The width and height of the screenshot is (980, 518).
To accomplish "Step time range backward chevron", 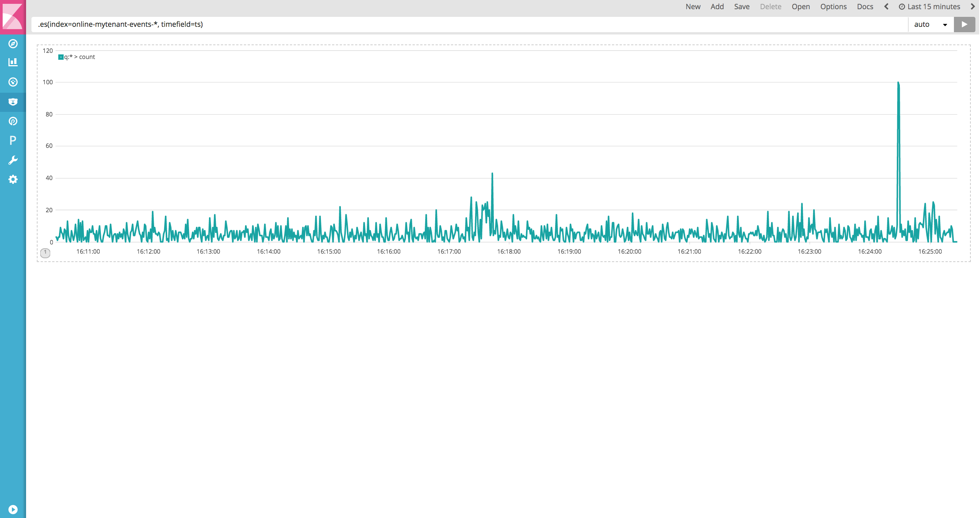I will (x=886, y=7).
